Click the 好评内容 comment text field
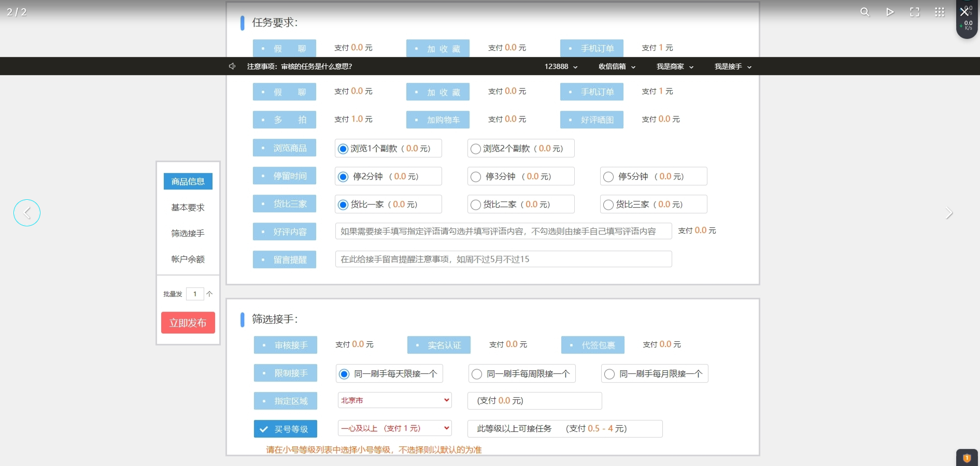Viewport: 980px width, 466px height. pyautogui.click(x=504, y=231)
